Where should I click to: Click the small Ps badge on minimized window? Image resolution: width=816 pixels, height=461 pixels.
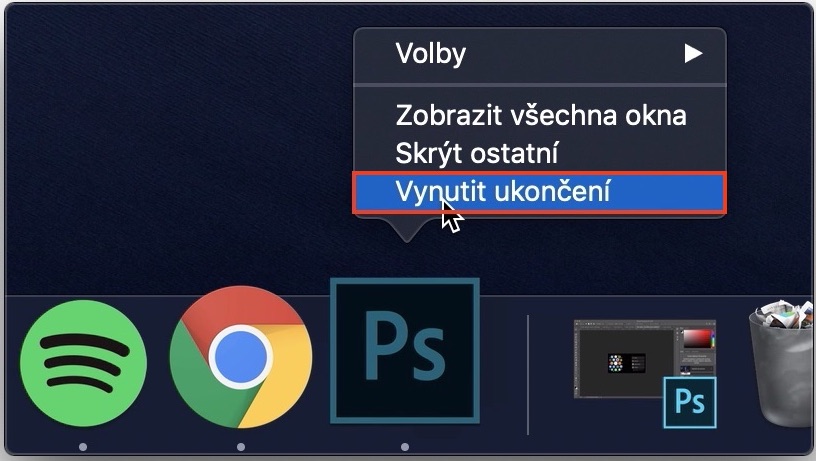[x=690, y=402]
